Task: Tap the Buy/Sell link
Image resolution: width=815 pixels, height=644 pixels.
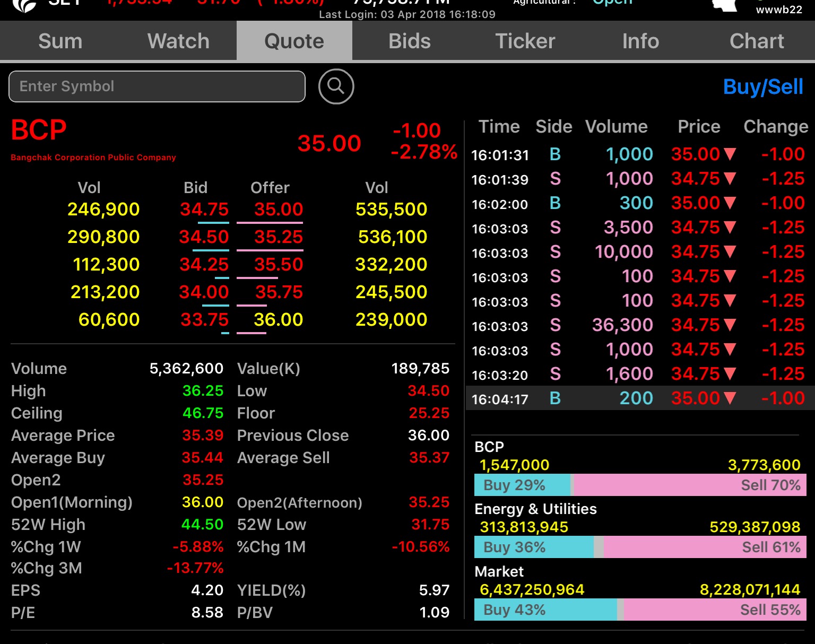Action: pos(763,86)
